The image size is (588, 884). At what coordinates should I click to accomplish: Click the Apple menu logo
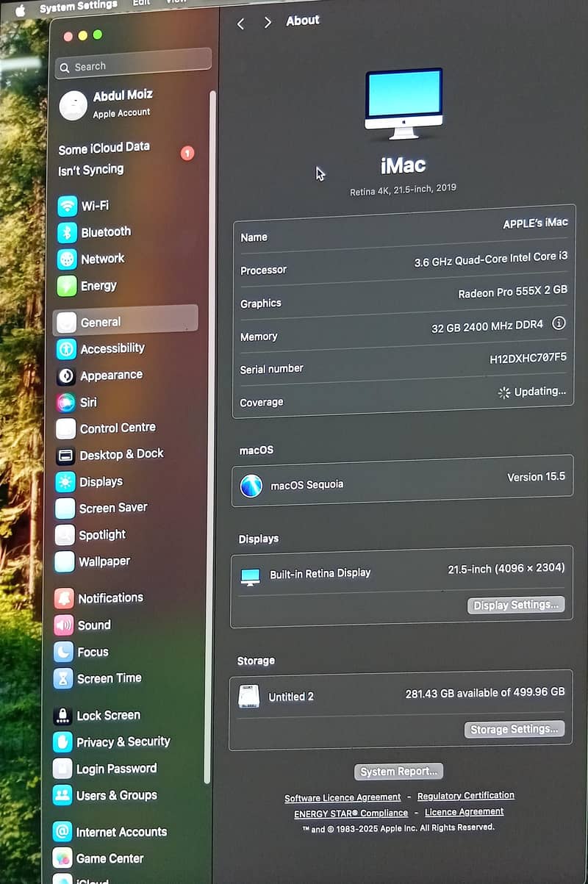tap(20, 9)
